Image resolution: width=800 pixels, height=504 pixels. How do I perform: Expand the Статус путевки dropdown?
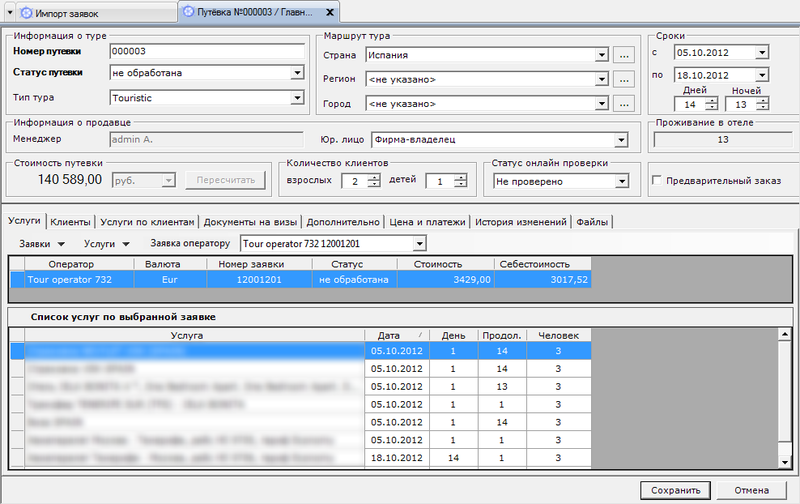[x=296, y=73]
